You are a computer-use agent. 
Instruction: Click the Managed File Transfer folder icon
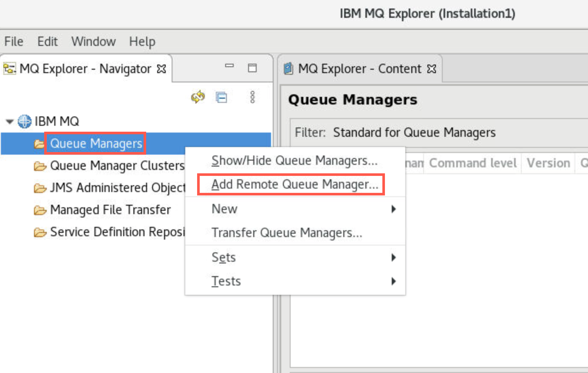tap(40, 210)
